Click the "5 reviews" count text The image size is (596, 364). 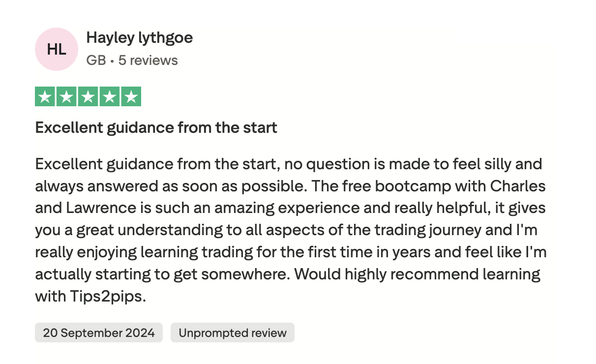148,61
